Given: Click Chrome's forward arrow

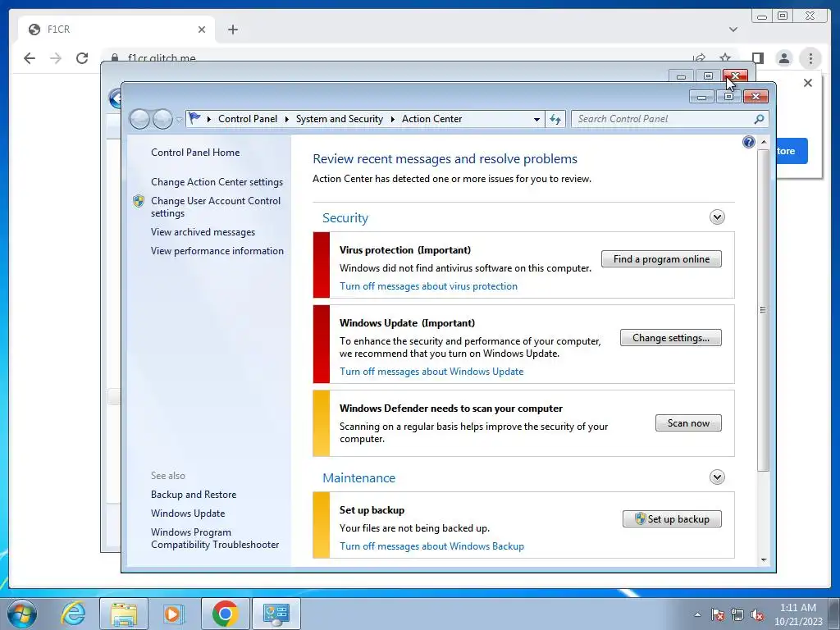Looking at the screenshot, I should click(56, 58).
